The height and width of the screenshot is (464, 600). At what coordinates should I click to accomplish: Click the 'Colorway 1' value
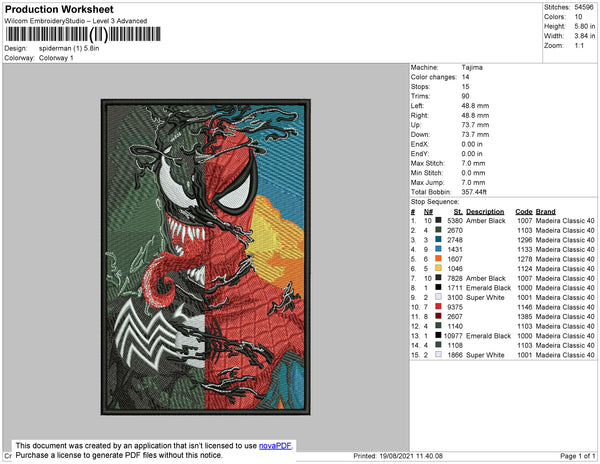click(x=56, y=58)
